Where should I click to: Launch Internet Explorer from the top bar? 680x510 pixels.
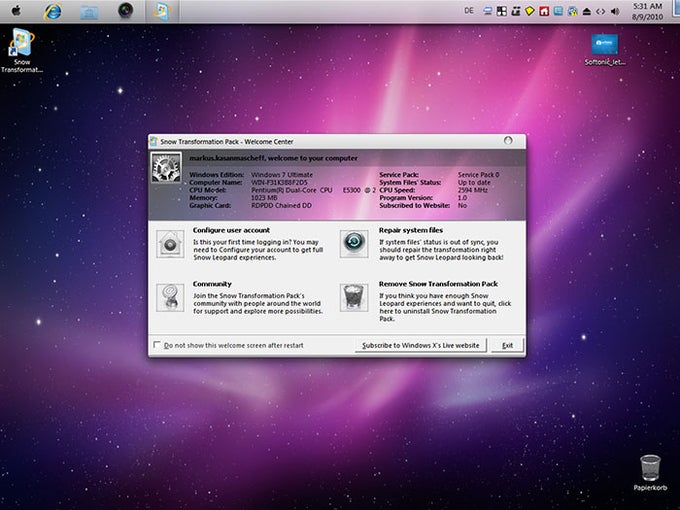(x=52, y=11)
